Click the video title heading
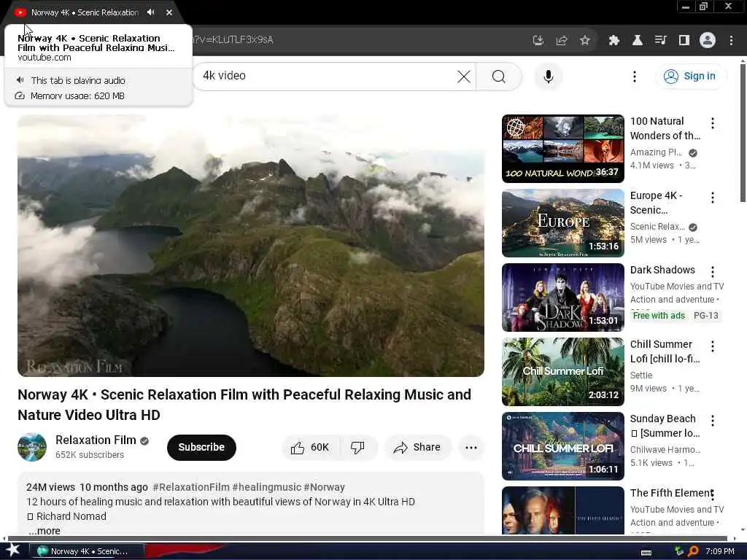 pyautogui.click(x=244, y=404)
